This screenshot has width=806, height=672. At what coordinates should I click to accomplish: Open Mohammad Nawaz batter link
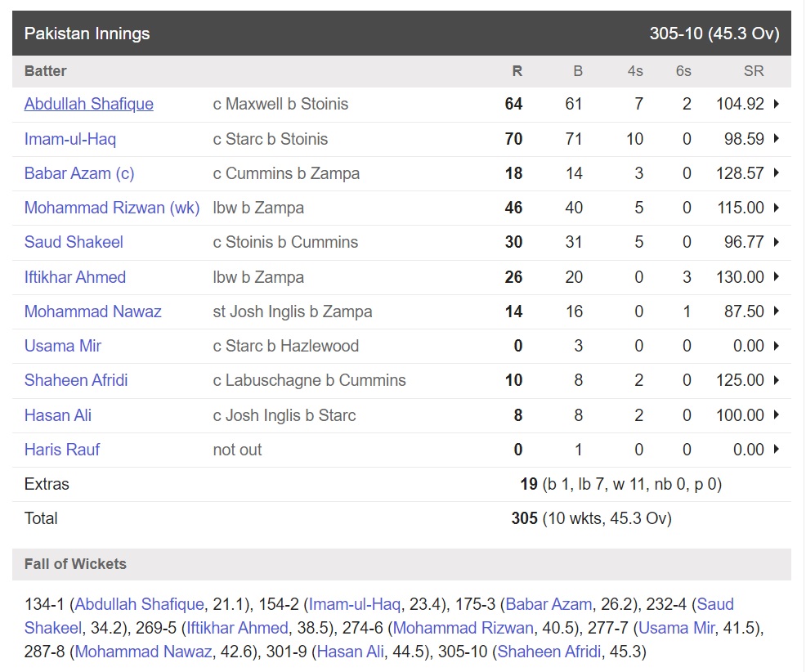click(92, 311)
